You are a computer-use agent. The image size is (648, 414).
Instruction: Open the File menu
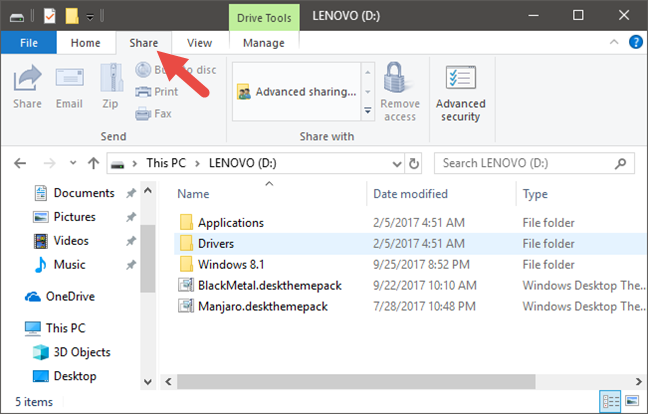(x=29, y=43)
